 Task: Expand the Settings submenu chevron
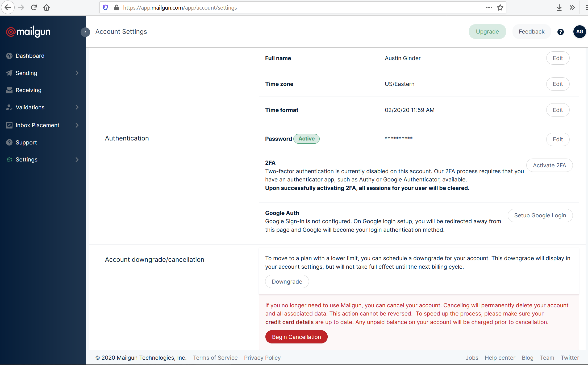[x=77, y=160]
